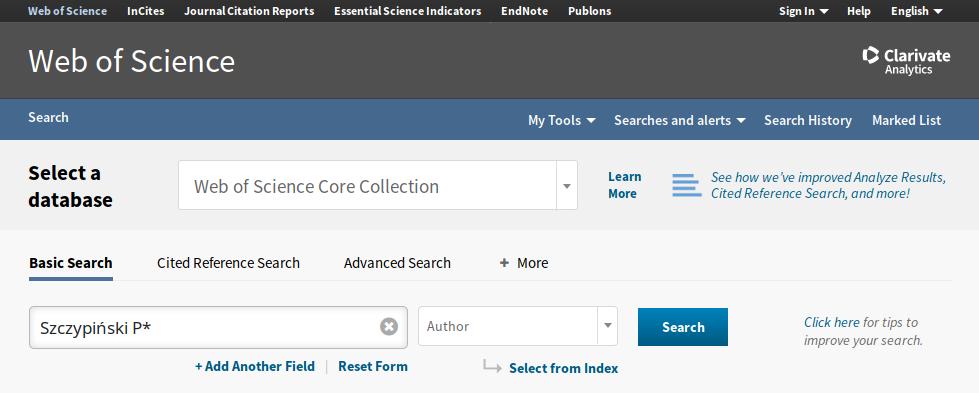Open Search History page
The image size is (979, 393).
[807, 121]
